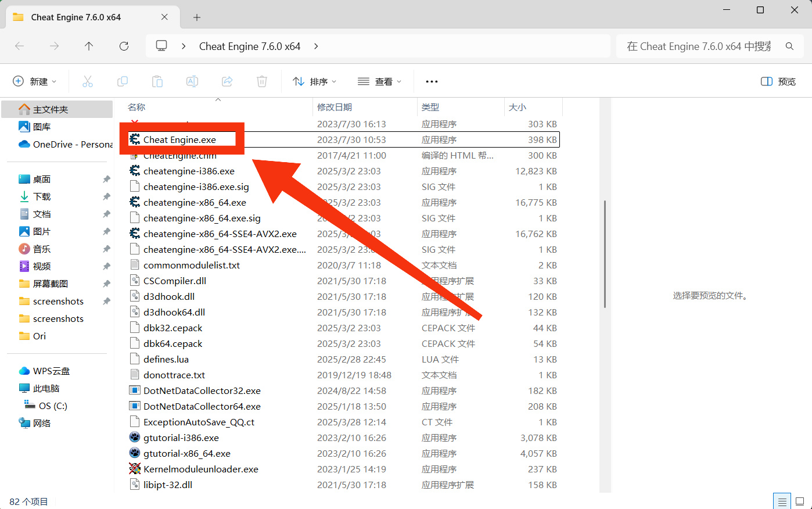Select the cheatengine-i386.exe file icon
The width and height of the screenshot is (812, 509).
(x=135, y=171)
